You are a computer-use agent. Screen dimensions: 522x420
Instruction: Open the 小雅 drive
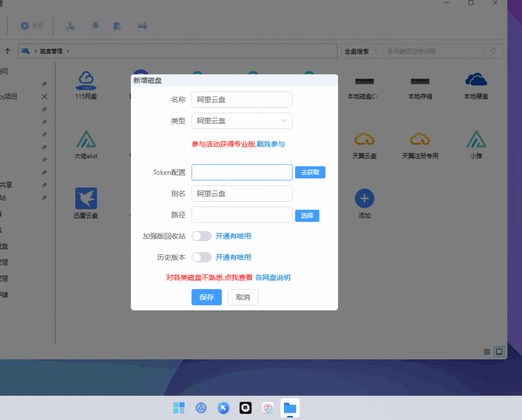[475, 144]
